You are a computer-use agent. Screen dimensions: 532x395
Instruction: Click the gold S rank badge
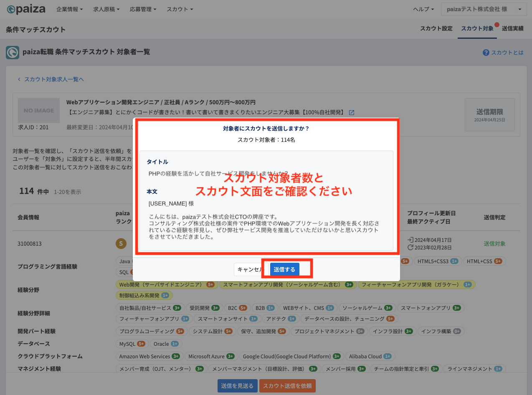121,244
